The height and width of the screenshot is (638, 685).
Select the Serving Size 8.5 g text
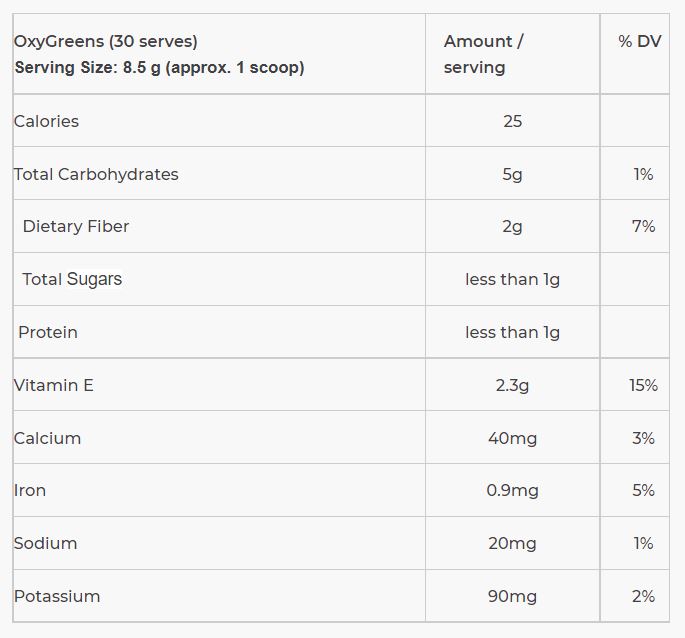click(159, 68)
